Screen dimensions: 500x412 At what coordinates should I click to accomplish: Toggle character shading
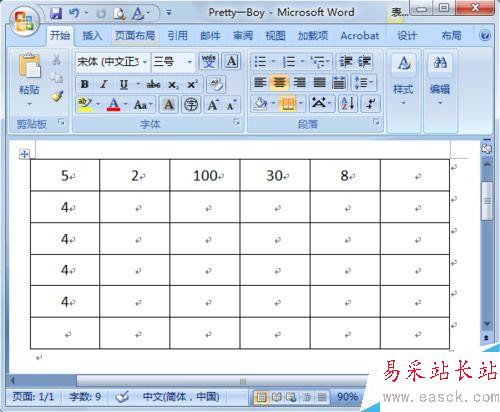tap(169, 105)
